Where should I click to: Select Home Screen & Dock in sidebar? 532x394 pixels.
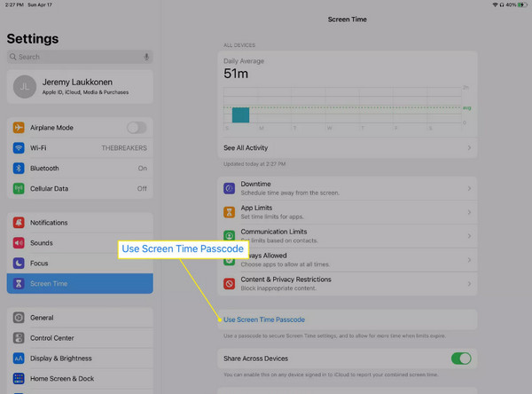click(80, 378)
